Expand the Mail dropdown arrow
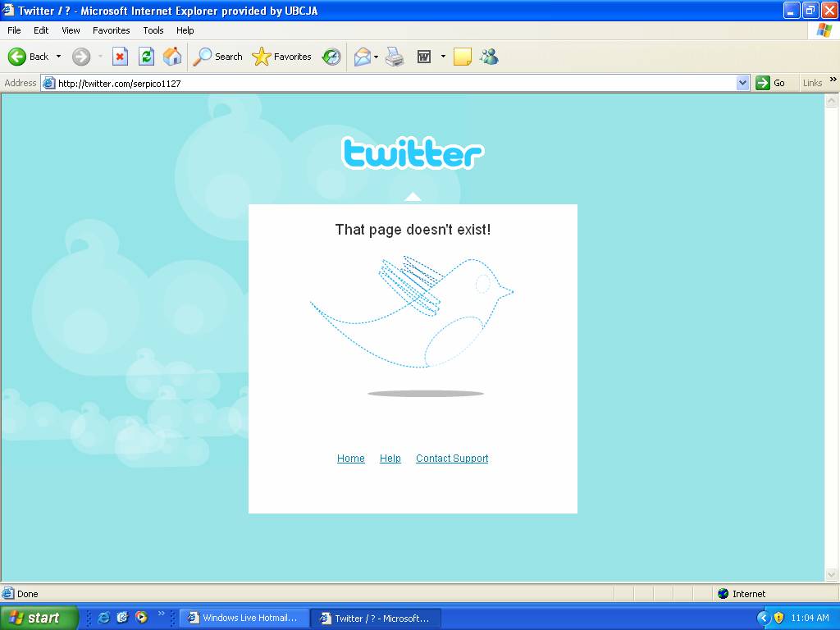 (376, 57)
